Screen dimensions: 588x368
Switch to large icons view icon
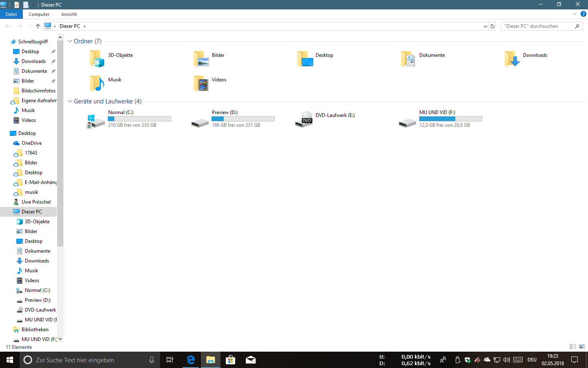click(582, 347)
